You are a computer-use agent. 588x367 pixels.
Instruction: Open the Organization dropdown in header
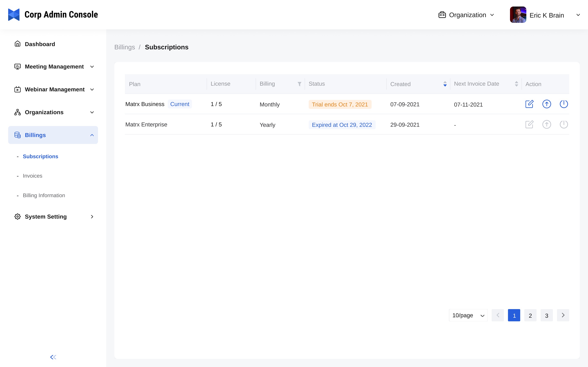click(467, 15)
